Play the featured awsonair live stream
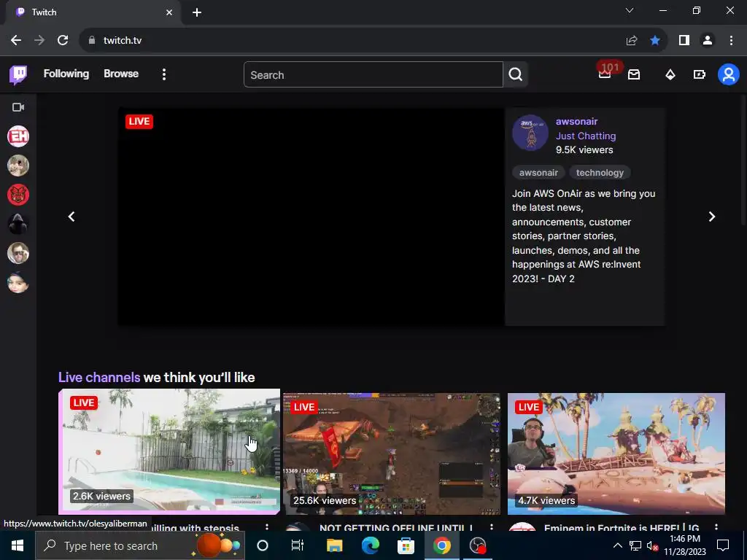Viewport: 747px width, 560px height. pos(311,217)
